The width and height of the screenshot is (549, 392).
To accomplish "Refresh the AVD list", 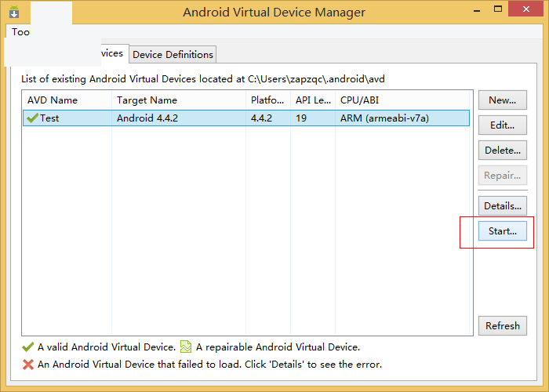I will (x=502, y=325).
